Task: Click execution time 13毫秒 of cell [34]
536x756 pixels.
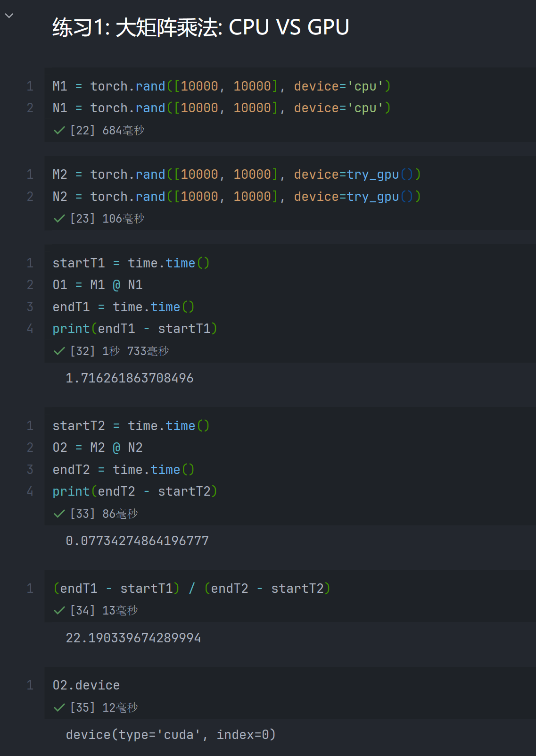Action: click(120, 611)
